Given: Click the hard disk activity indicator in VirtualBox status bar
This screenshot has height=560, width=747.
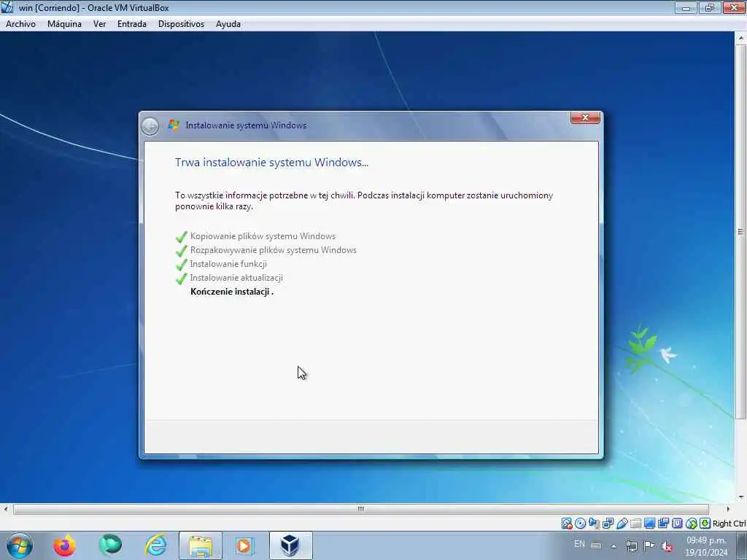Looking at the screenshot, I should 566,524.
